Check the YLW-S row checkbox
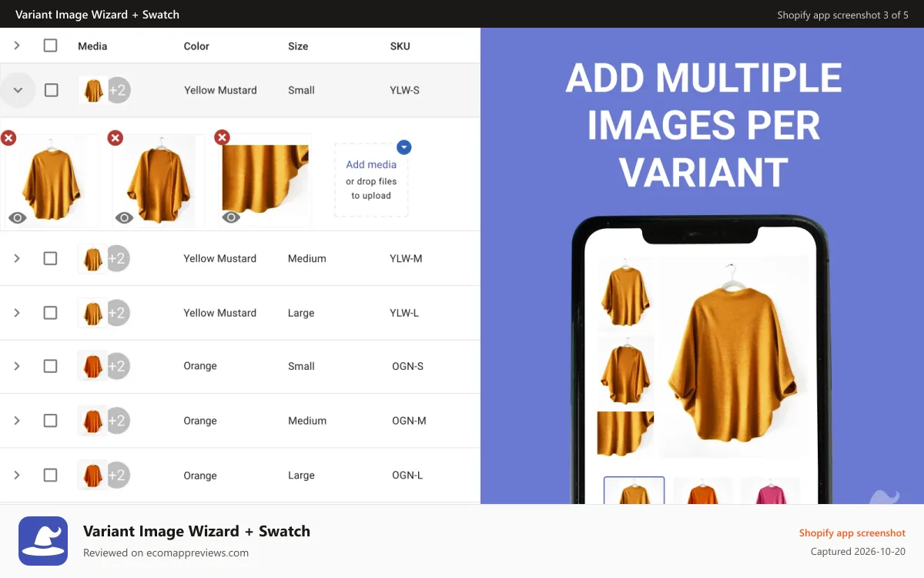Screen dimensions: 924x578 (51, 90)
